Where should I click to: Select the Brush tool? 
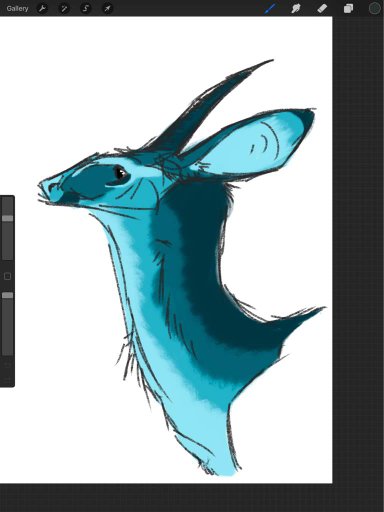point(270,8)
